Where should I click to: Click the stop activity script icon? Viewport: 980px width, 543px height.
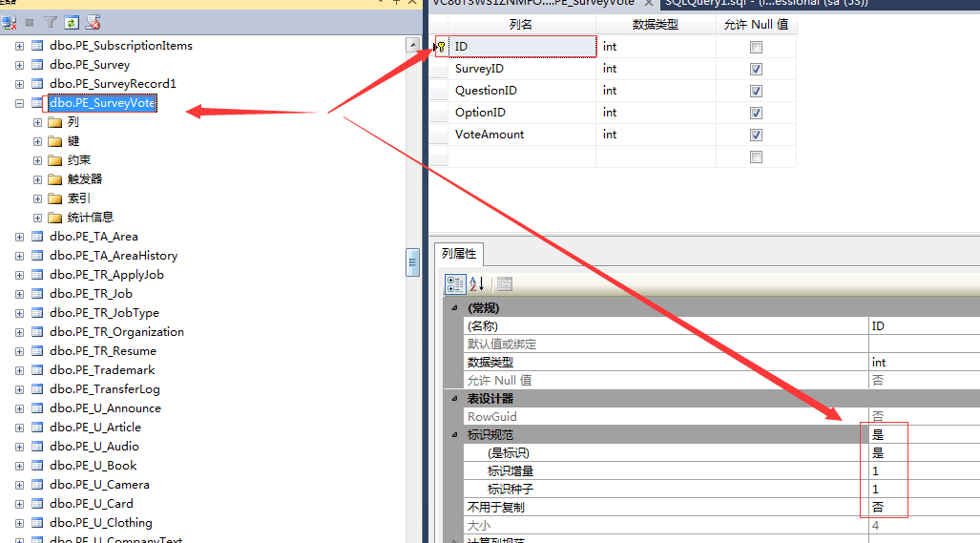(94, 21)
